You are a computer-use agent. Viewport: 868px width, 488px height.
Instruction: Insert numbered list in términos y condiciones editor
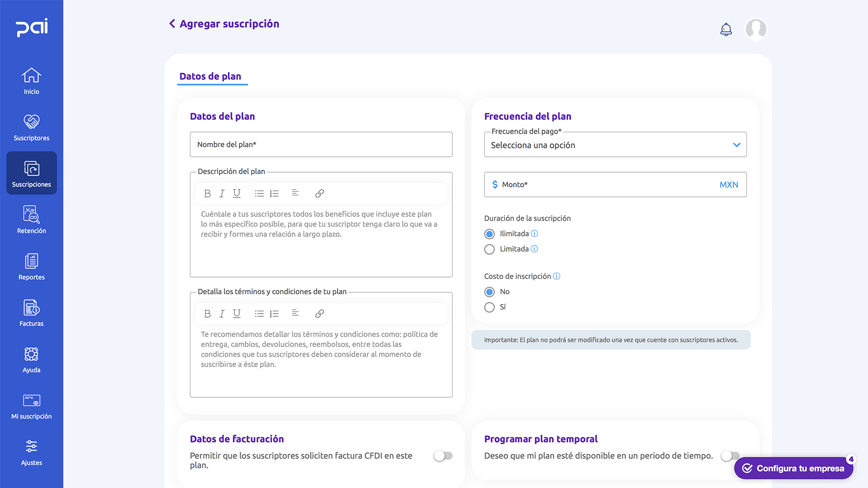tap(274, 314)
